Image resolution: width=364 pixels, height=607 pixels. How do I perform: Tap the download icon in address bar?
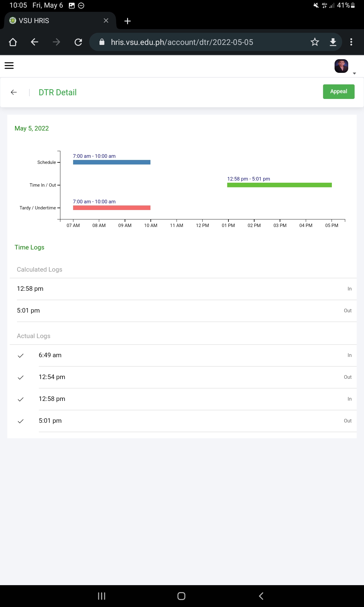click(333, 42)
